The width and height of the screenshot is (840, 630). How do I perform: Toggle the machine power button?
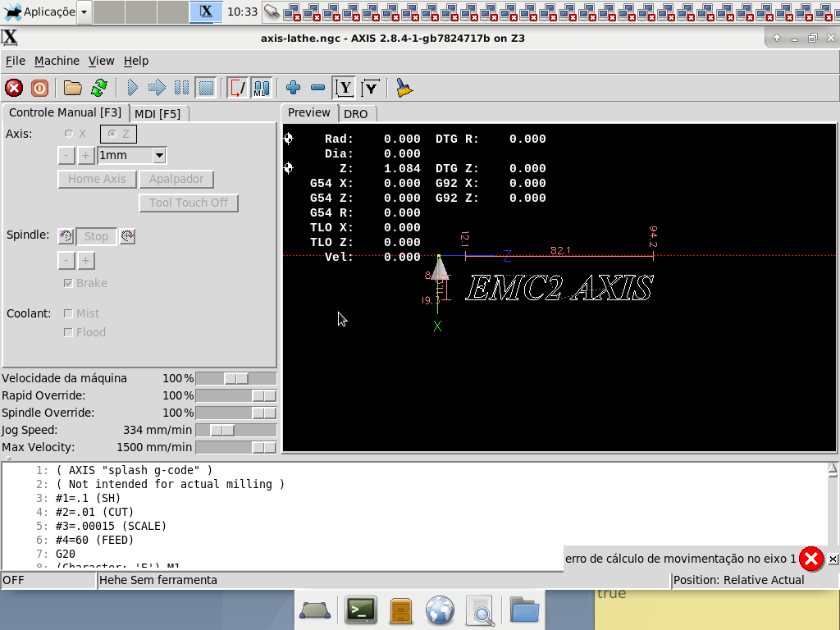pos(39,88)
